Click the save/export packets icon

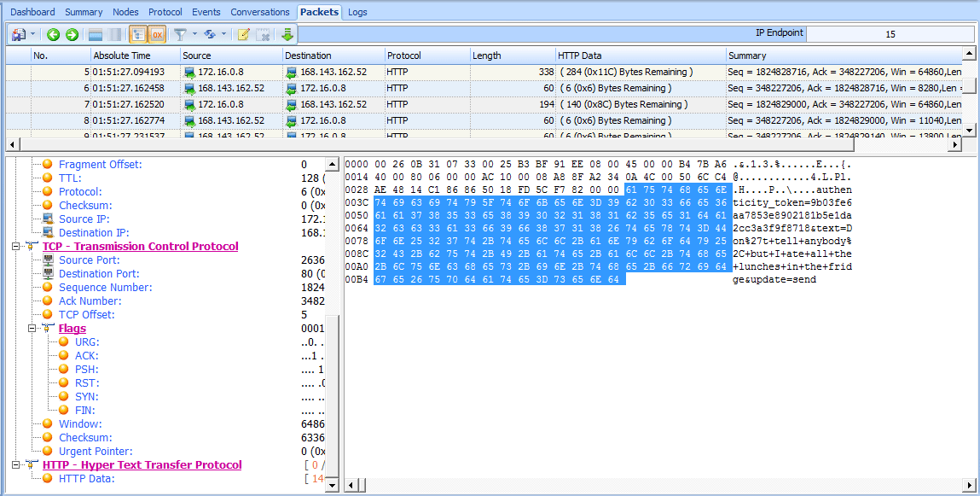coord(19,34)
